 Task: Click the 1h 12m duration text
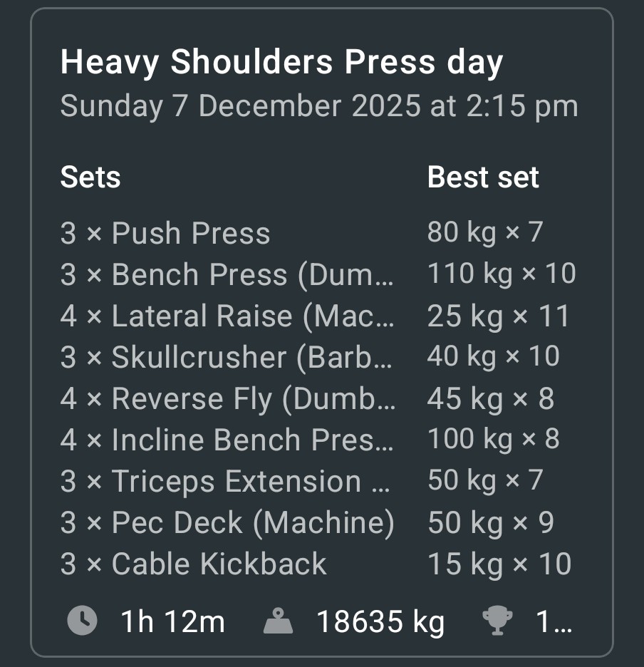pyautogui.click(x=172, y=622)
